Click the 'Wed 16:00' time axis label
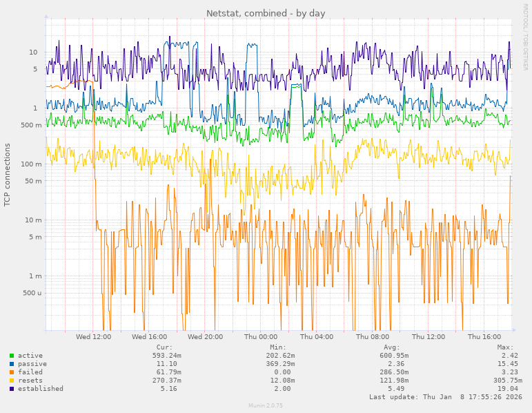The height and width of the screenshot is (413, 532). pyautogui.click(x=149, y=336)
